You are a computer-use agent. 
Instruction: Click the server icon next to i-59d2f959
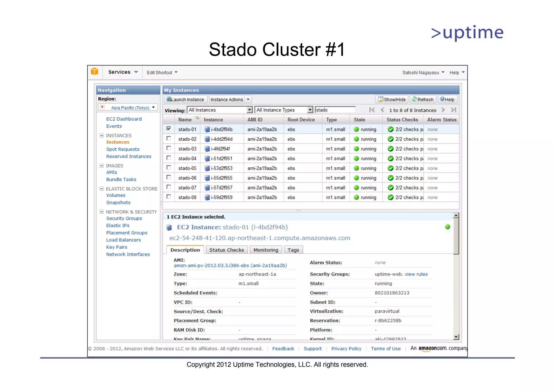[207, 198]
